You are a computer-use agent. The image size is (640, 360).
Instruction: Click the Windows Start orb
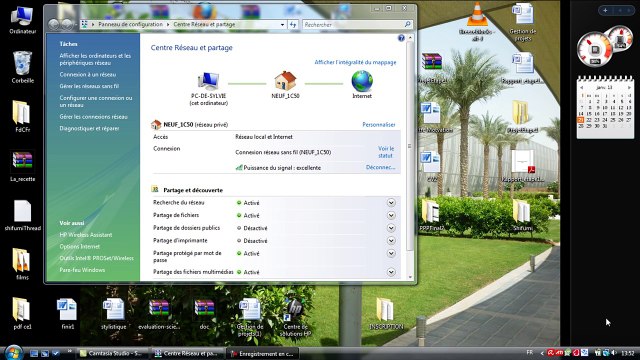pos(13,353)
